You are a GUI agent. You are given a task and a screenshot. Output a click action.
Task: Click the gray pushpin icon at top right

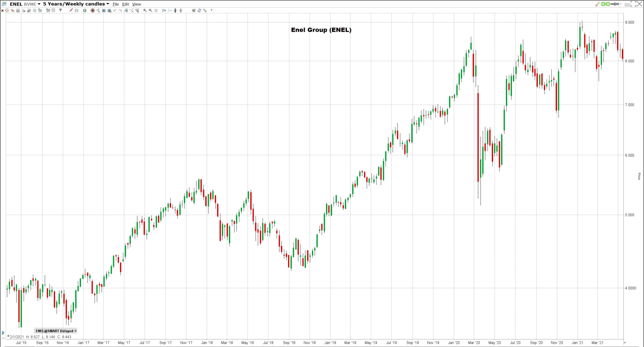(615, 4)
